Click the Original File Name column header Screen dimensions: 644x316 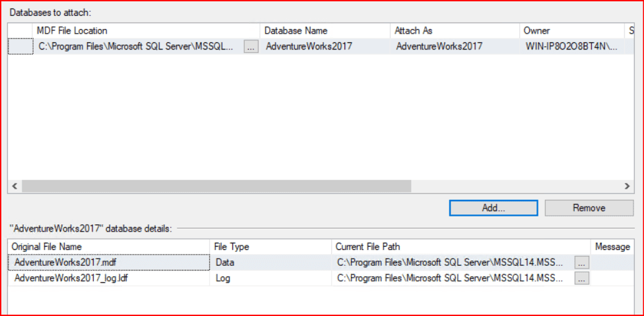108,247
